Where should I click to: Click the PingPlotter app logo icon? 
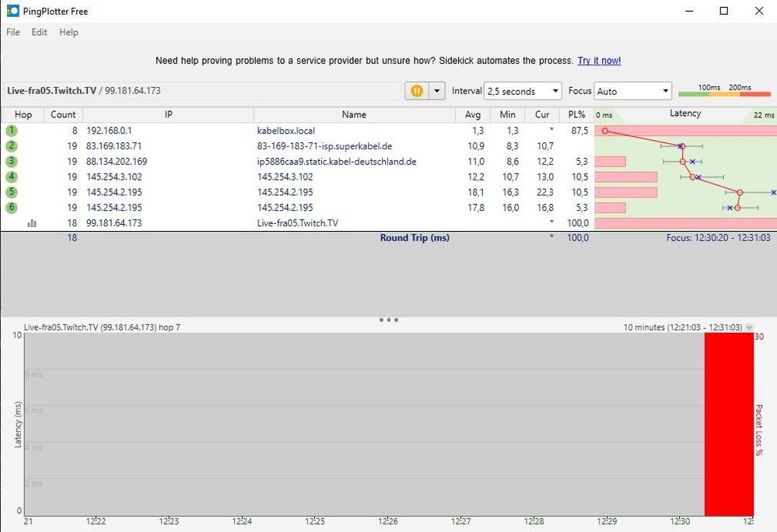click(12, 10)
